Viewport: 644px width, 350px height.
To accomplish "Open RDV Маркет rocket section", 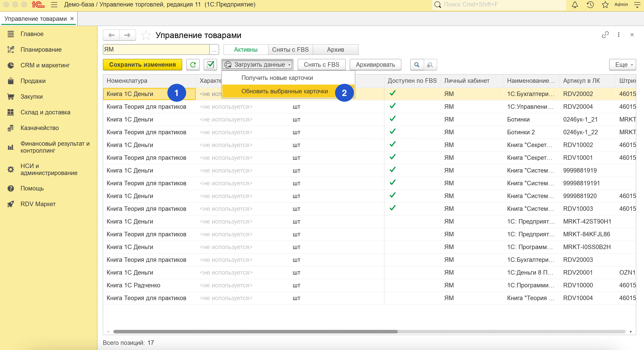I will point(38,204).
